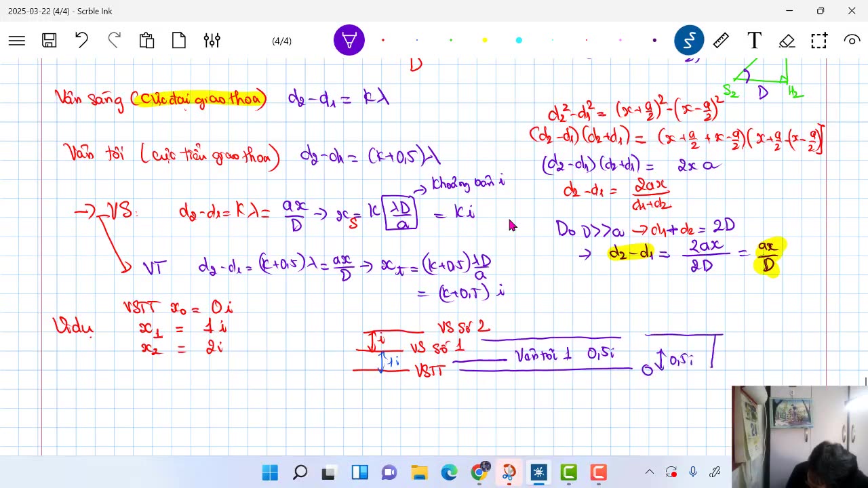This screenshot has width=868, height=488.
Task: Open the Windows Start menu
Action: coord(270,472)
